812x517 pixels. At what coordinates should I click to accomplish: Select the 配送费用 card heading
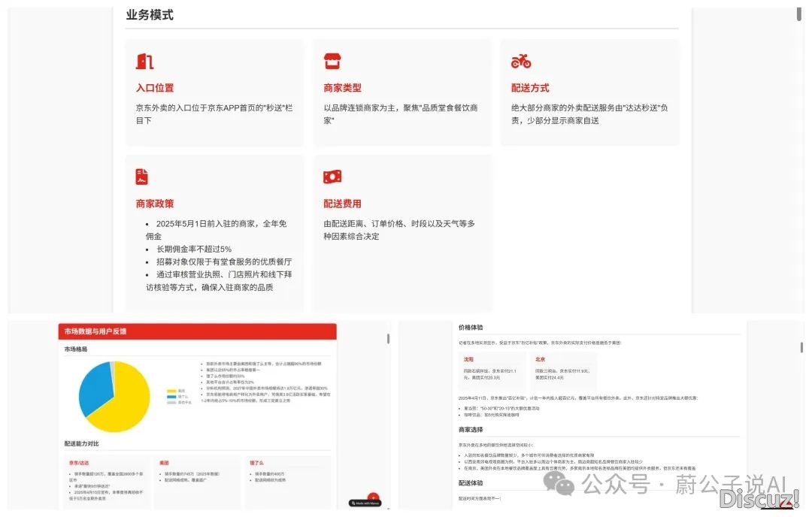click(342, 204)
